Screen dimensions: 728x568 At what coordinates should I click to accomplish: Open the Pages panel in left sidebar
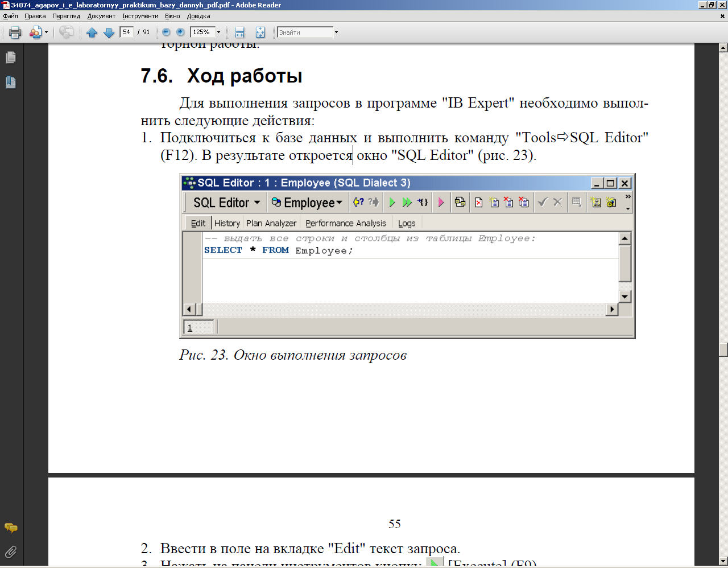click(x=11, y=58)
